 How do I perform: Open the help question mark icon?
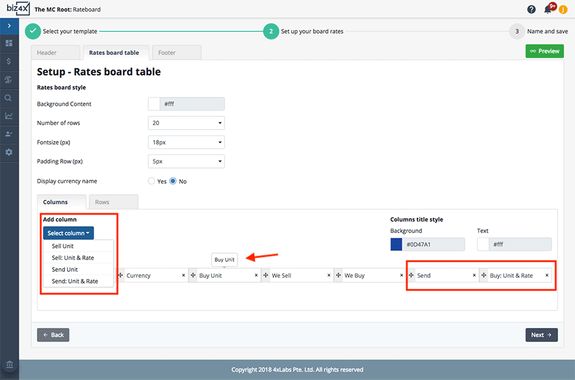[x=531, y=10]
